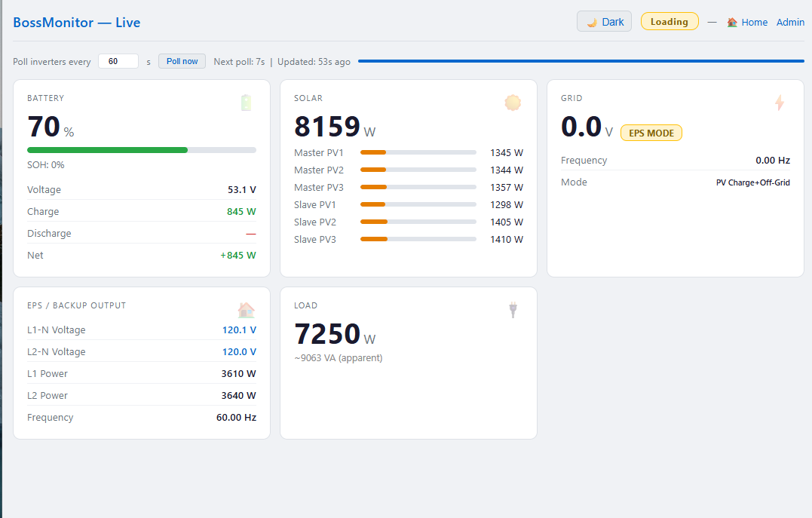Viewport: 812px width, 518px height.
Task: Toggle Dark mode theme
Action: pyautogui.click(x=605, y=22)
